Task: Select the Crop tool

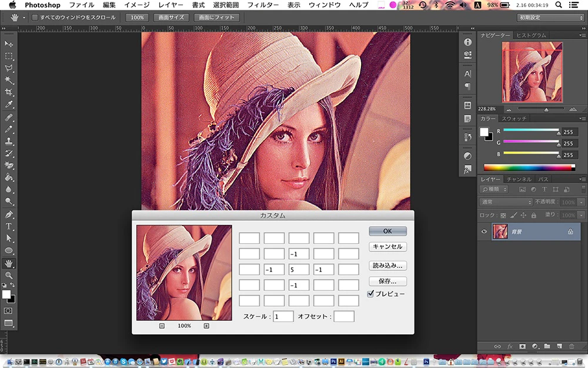Action: tap(9, 92)
